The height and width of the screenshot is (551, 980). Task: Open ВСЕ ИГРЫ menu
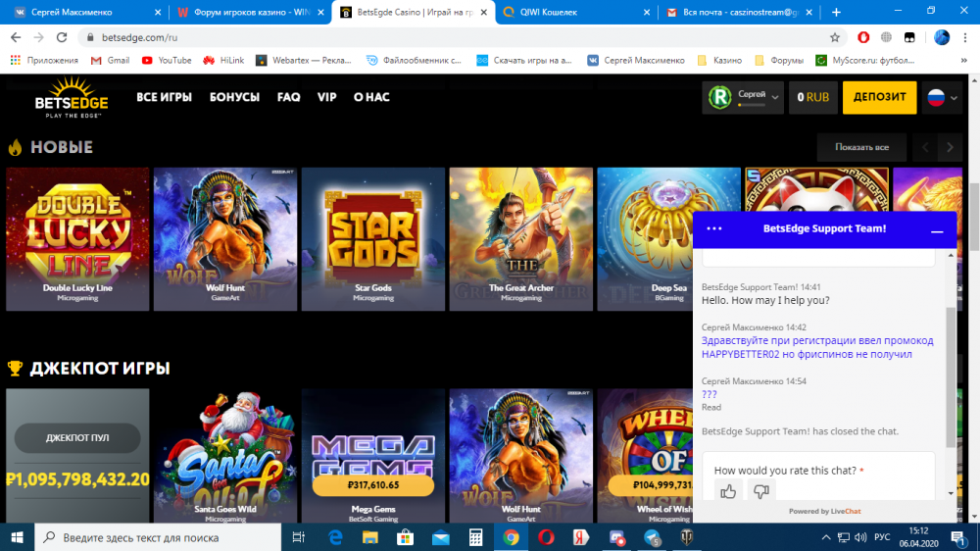point(164,97)
